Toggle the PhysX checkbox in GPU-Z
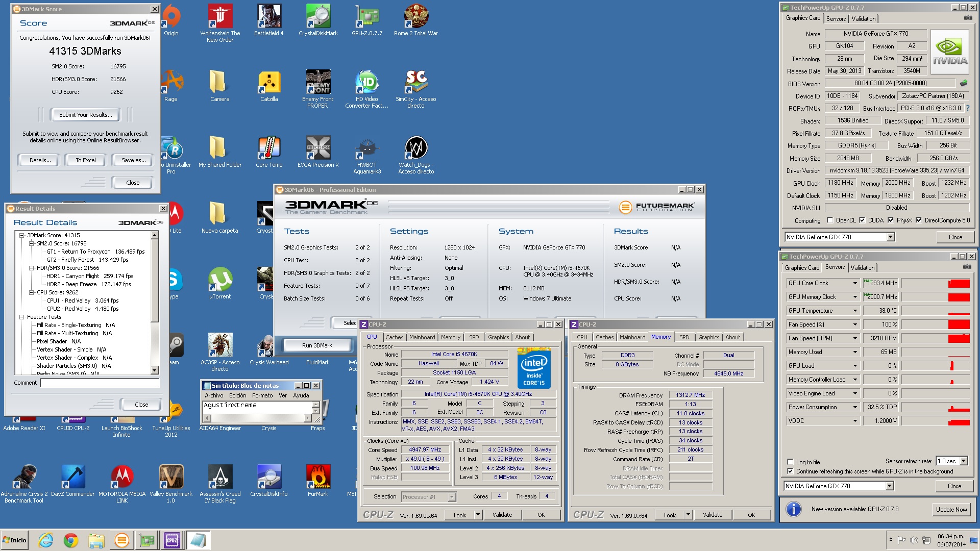 click(x=891, y=220)
